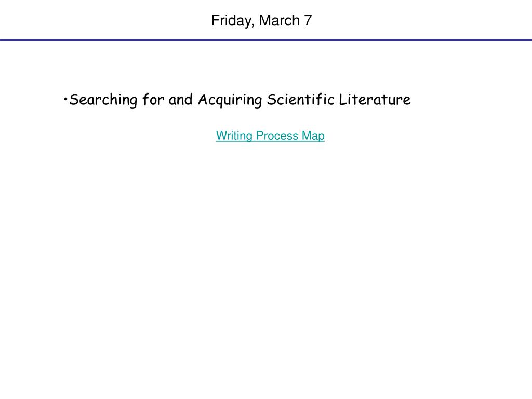
Task: Click the capital "A" in "Acquiring"
Action: point(203,99)
